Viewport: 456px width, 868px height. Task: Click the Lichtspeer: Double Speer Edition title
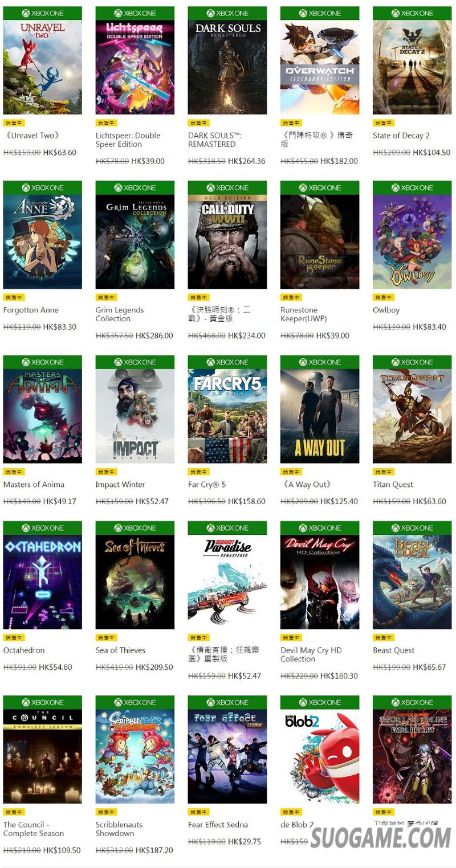pos(128,140)
